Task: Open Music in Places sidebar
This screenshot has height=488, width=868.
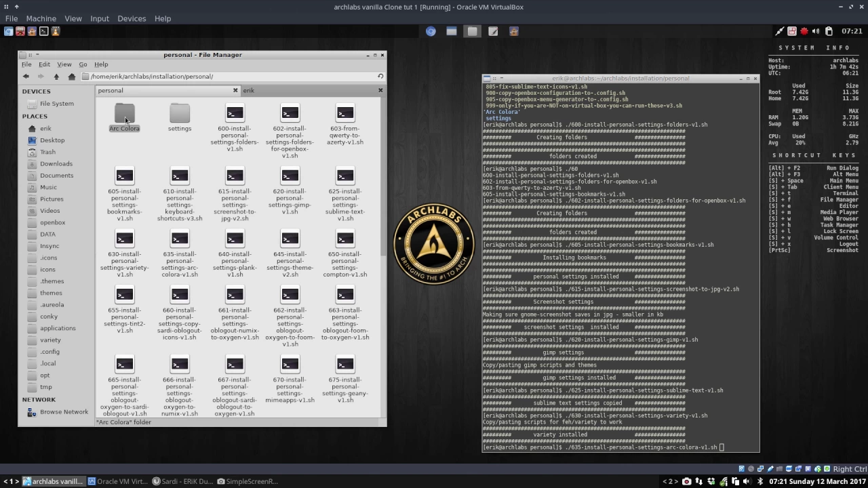Action: click(48, 187)
